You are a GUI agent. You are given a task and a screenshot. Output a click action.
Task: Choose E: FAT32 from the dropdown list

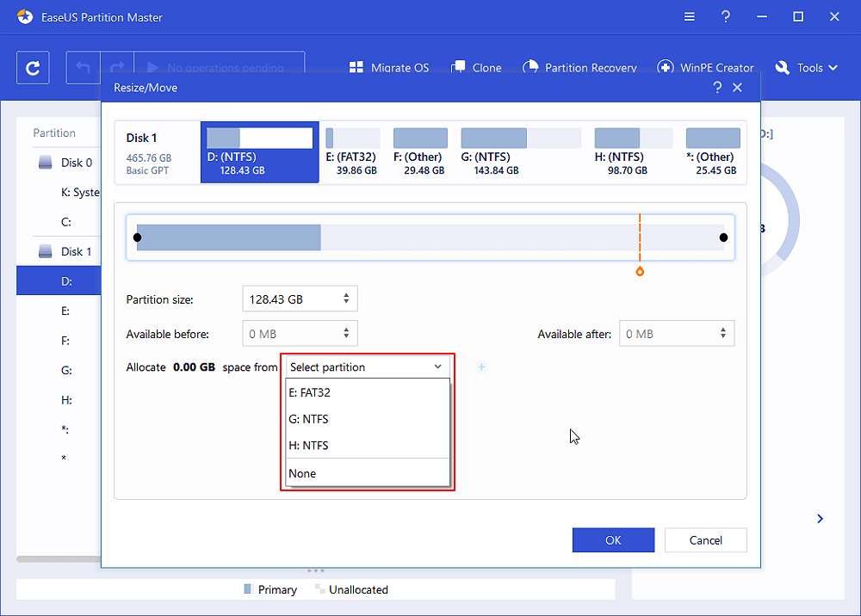click(368, 393)
